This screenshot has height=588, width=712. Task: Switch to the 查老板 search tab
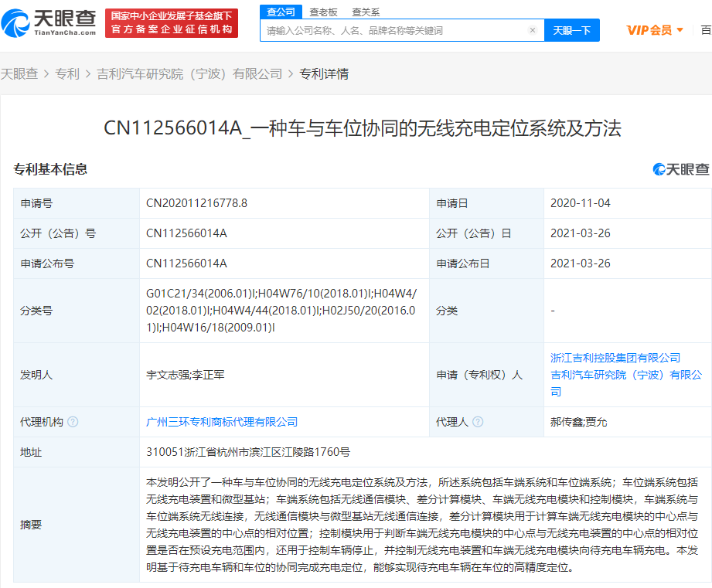coord(323,12)
